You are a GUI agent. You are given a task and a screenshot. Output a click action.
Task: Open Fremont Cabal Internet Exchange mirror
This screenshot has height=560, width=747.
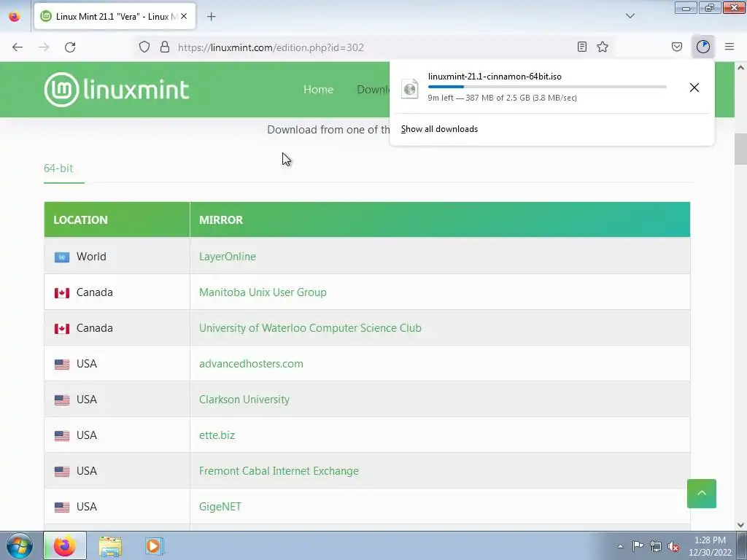click(279, 470)
